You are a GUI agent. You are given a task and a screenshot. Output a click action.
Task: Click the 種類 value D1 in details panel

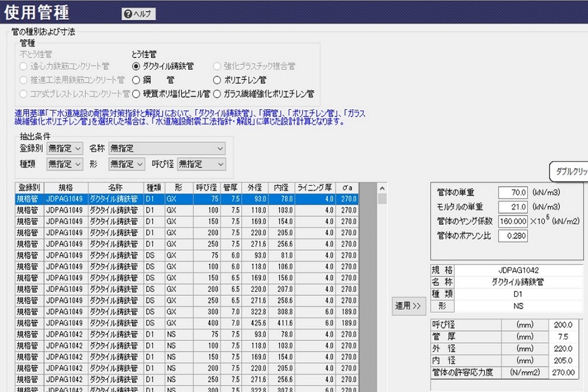point(519,294)
